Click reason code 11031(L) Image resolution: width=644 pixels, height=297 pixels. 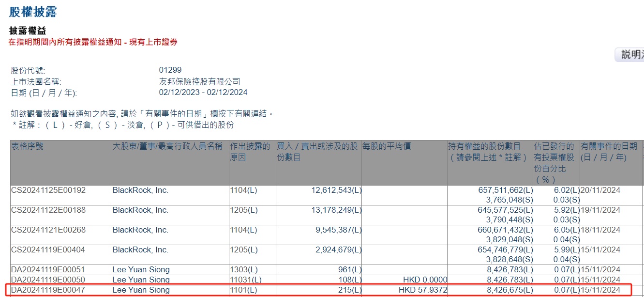pos(245,280)
